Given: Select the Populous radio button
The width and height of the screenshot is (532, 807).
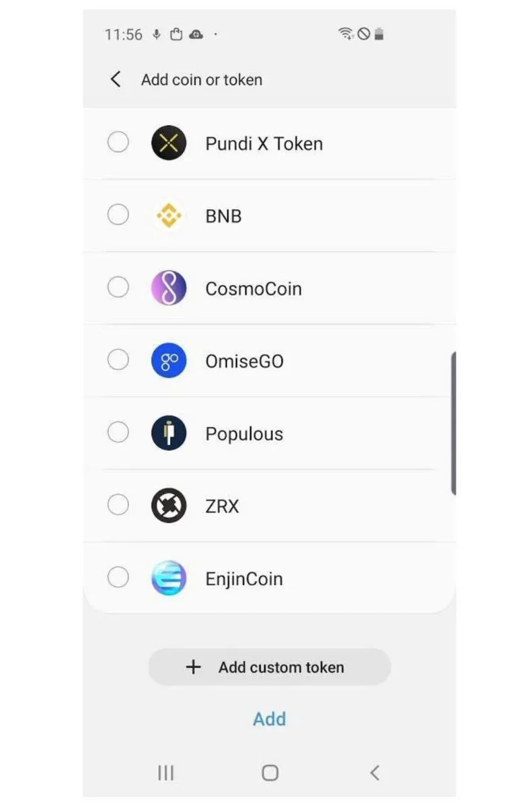Looking at the screenshot, I should coord(118,432).
